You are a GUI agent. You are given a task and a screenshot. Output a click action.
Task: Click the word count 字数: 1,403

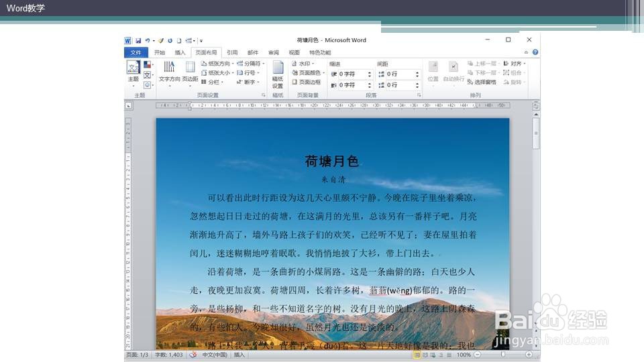pyautogui.click(x=169, y=355)
